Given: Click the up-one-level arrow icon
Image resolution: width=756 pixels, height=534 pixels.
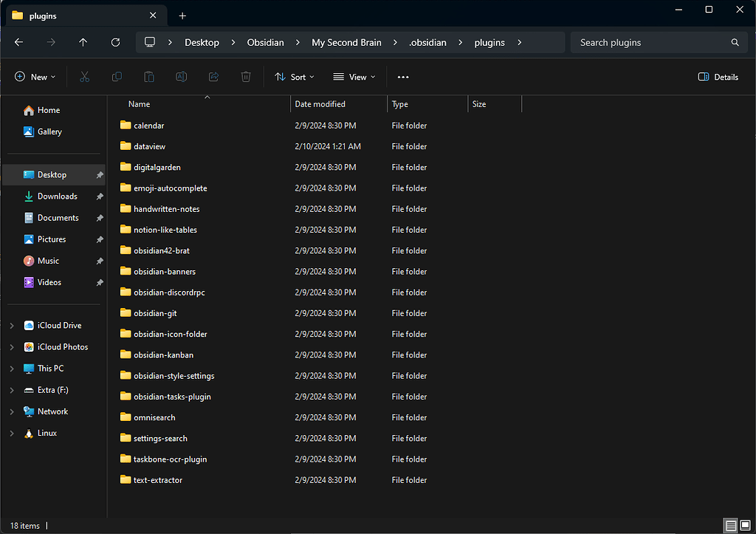Looking at the screenshot, I should [81, 42].
